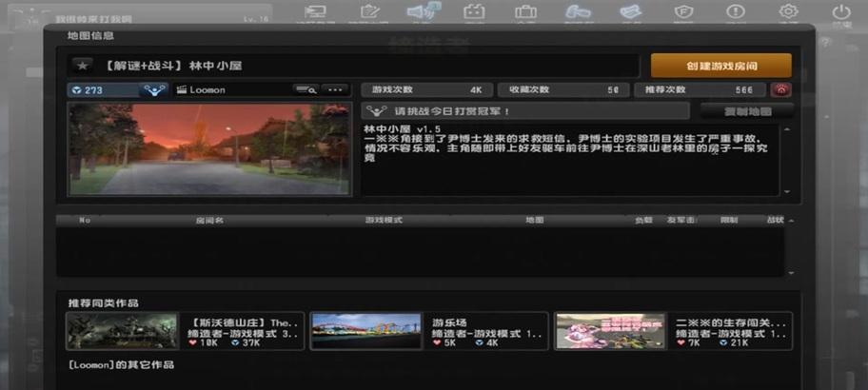Screen dimensions: 868x390
Task: Click the 273 reward counter
Action: pyautogui.click(x=104, y=90)
